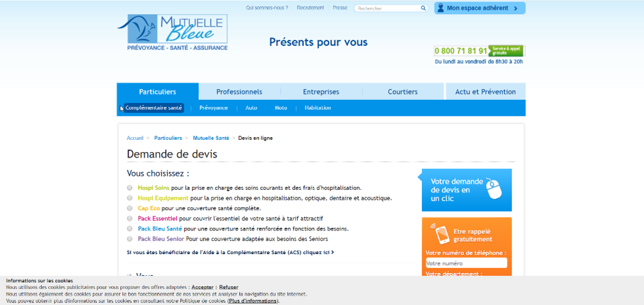This screenshot has height=305, width=644.
Task: Click the Mutuelle Bleue logo
Action: [x=172, y=32]
